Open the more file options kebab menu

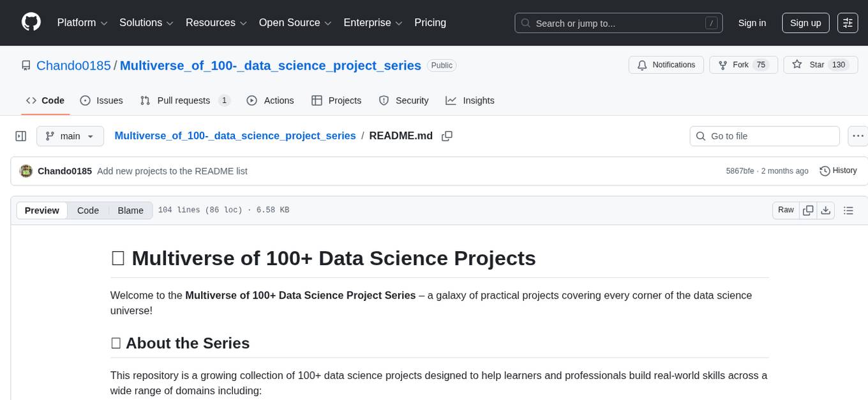point(858,135)
